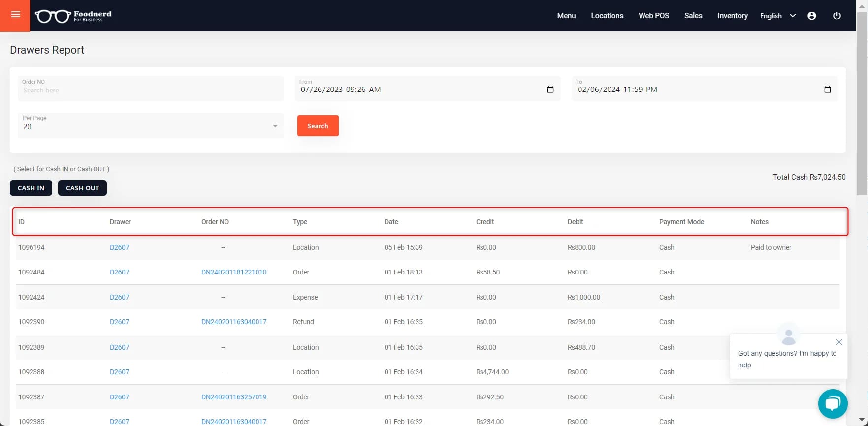Click the From date-time field
Screen dimensions: 868x426
click(427, 89)
